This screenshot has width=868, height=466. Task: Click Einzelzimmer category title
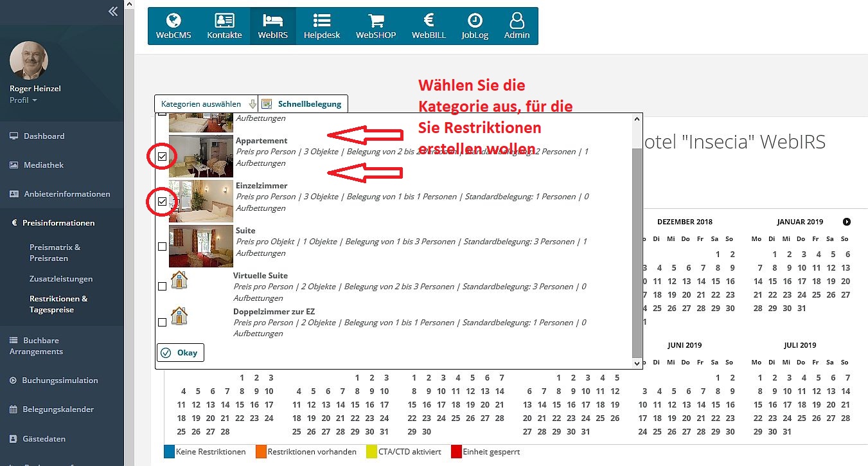click(x=261, y=186)
